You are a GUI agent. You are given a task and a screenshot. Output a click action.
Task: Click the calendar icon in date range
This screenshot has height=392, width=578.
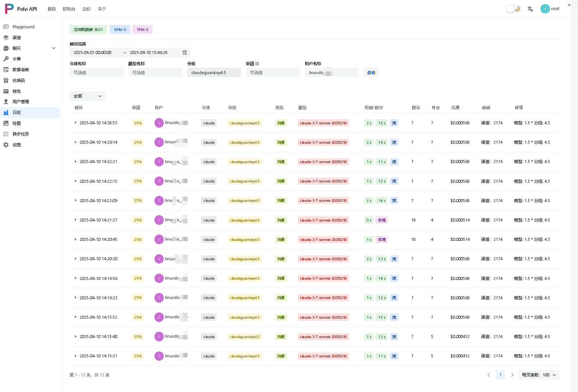pyautogui.click(x=185, y=53)
